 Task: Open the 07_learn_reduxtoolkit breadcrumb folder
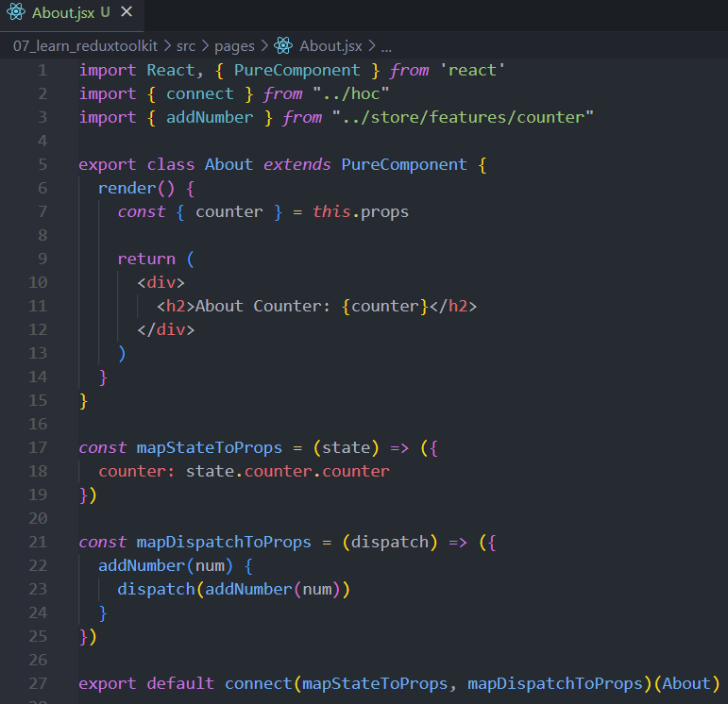pos(85,46)
